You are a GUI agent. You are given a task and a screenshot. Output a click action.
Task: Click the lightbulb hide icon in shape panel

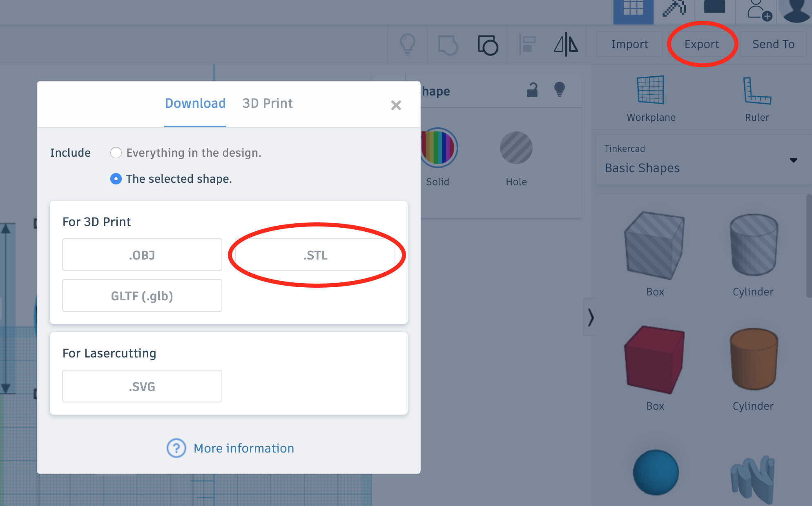559,89
